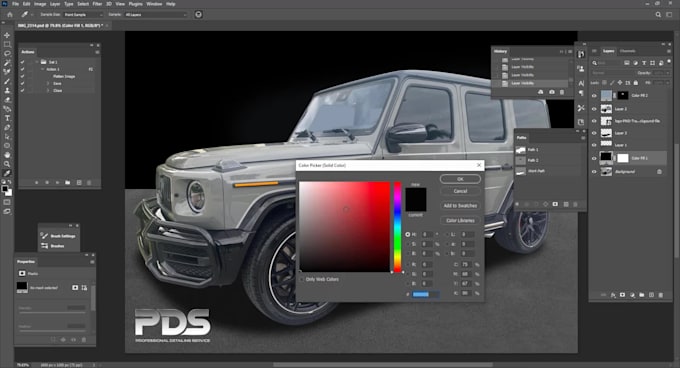
Task: Click the foreground color swatch in toolbar
Action: [x=5, y=189]
